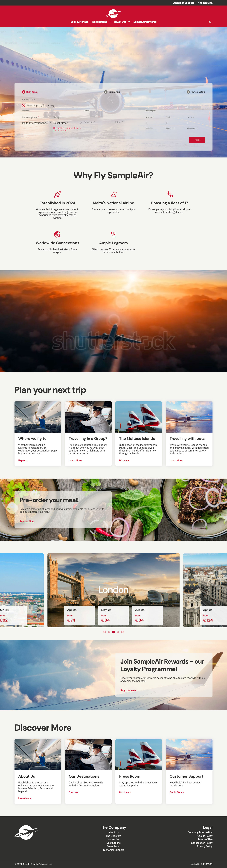Select the first carousel pagination dot
Viewport: 227px width, 868px height.
pos(105,632)
